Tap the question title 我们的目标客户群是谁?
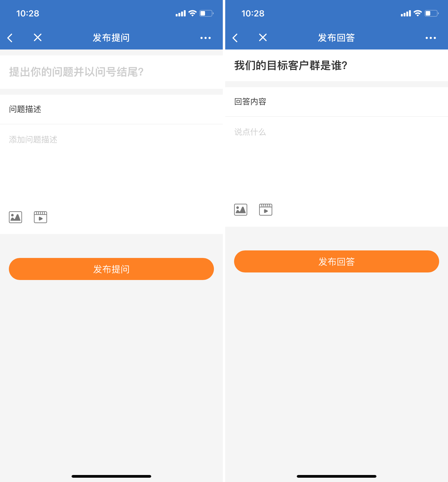The width and height of the screenshot is (448, 482). coord(291,66)
